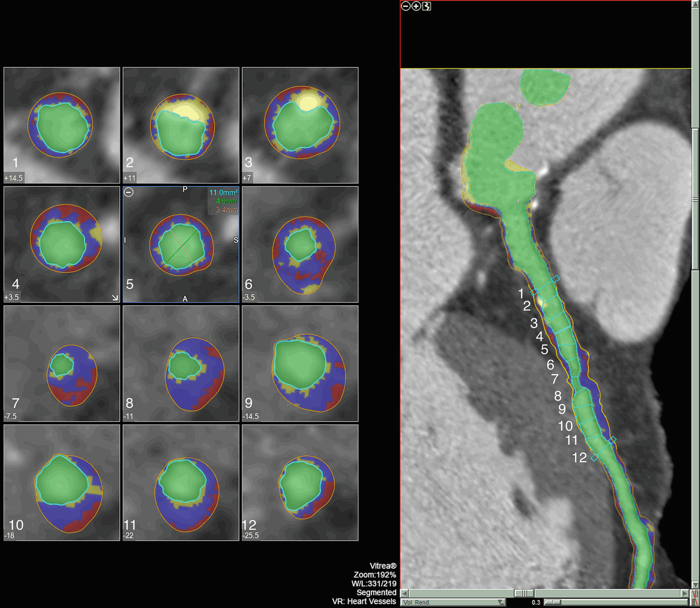Click the zoom-out minus icon in vessel view
Image resolution: width=700 pixels, height=608 pixels.
[406, 6]
